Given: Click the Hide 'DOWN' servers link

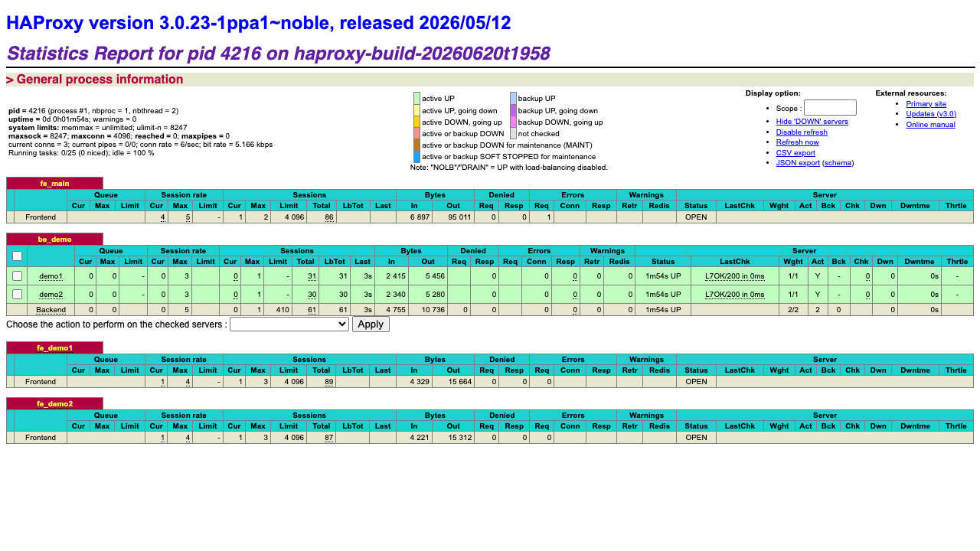Looking at the screenshot, I should coord(812,122).
